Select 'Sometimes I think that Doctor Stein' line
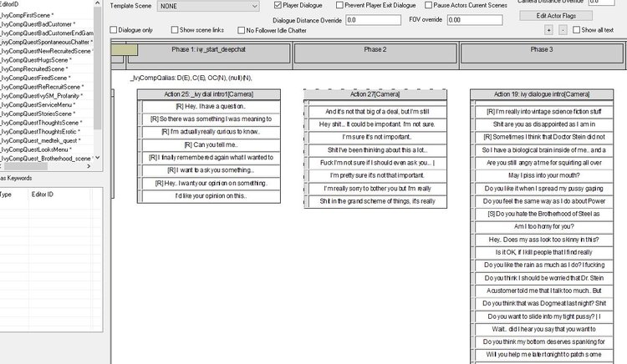This screenshot has height=364, width=627. point(544,137)
